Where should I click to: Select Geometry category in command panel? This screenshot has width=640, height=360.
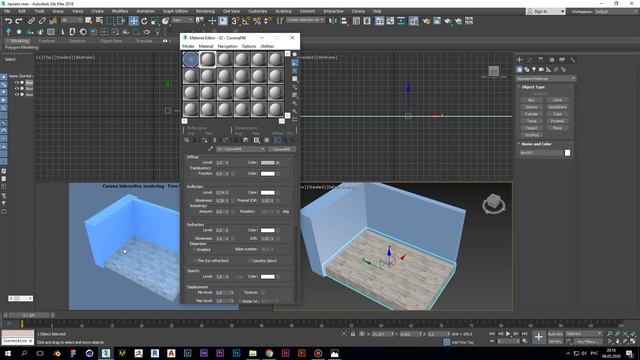pyautogui.click(x=519, y=69)
